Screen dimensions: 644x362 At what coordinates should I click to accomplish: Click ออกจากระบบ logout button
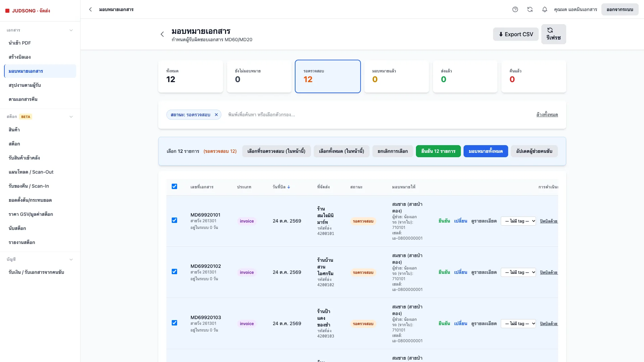620,9
